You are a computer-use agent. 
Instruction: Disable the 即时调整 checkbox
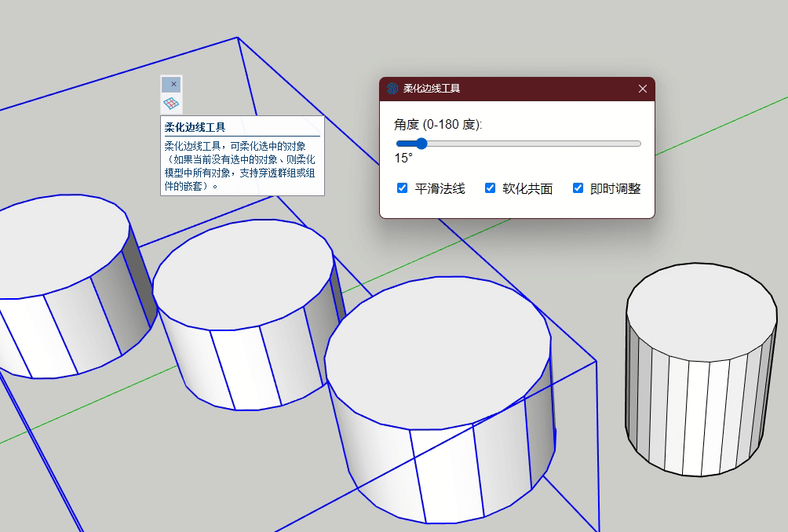[578, 188]
